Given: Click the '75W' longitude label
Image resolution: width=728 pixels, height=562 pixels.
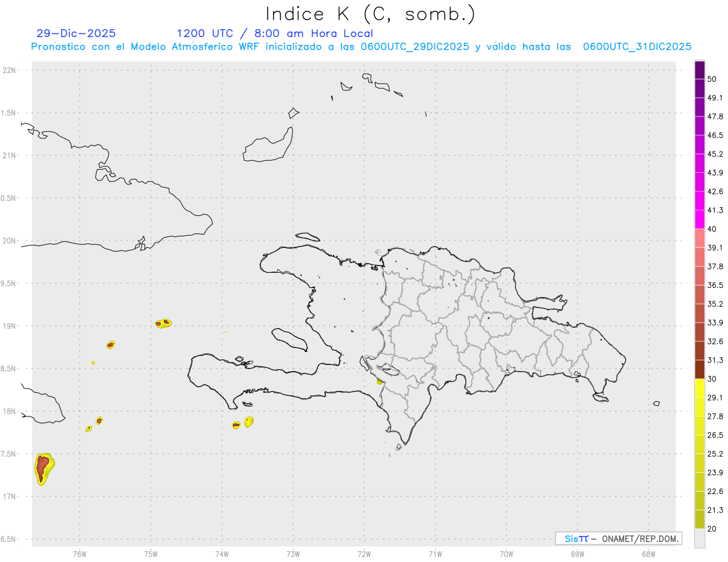Looking at the screenshot, I should (151, 554).
